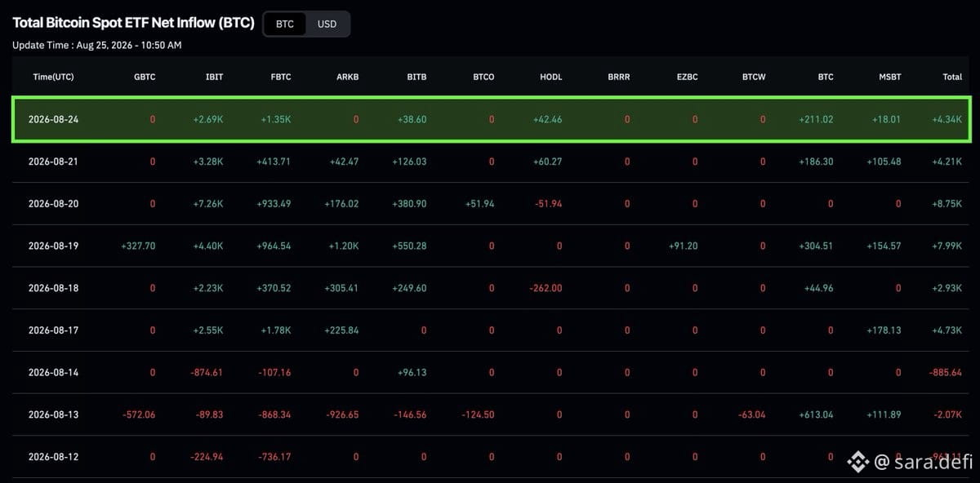Click the +327.70 GBTC value
This screenshot has width=980, height=483.
[x=137, y=246]
